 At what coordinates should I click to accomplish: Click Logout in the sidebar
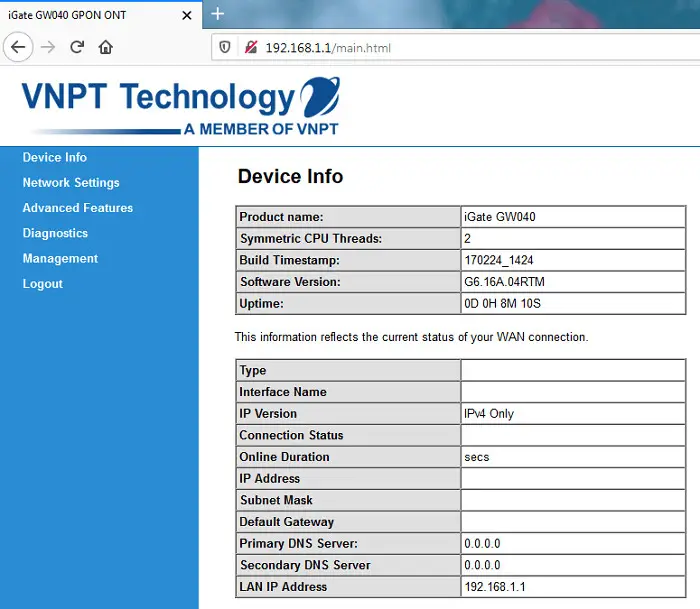click(43, 284)
